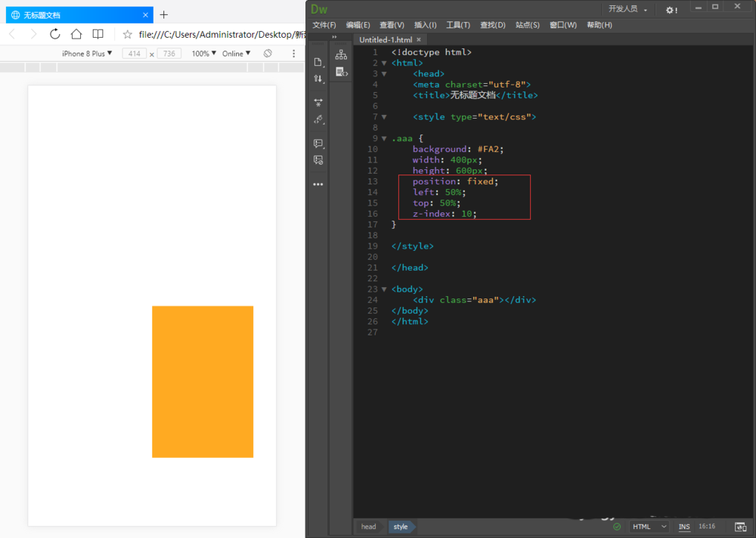Switch to the Untitled-1.html document tab
The image size is (756, 538).
coord(386,39)
